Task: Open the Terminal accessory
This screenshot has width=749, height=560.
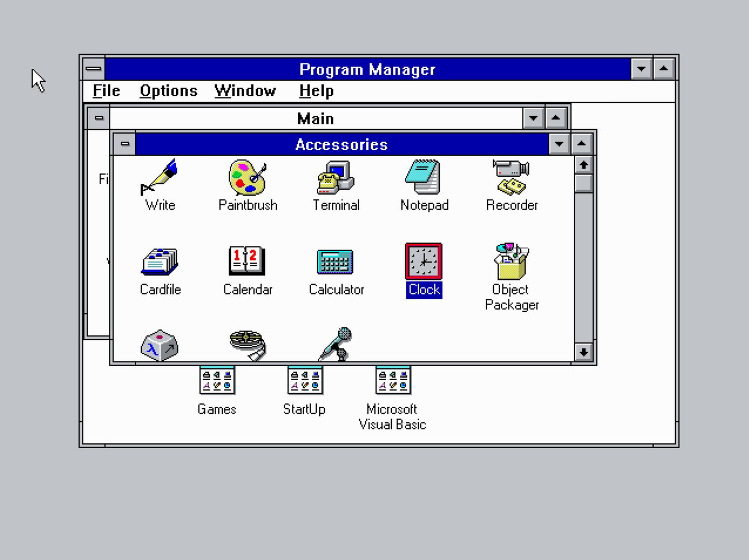Action: click(336, 179)
